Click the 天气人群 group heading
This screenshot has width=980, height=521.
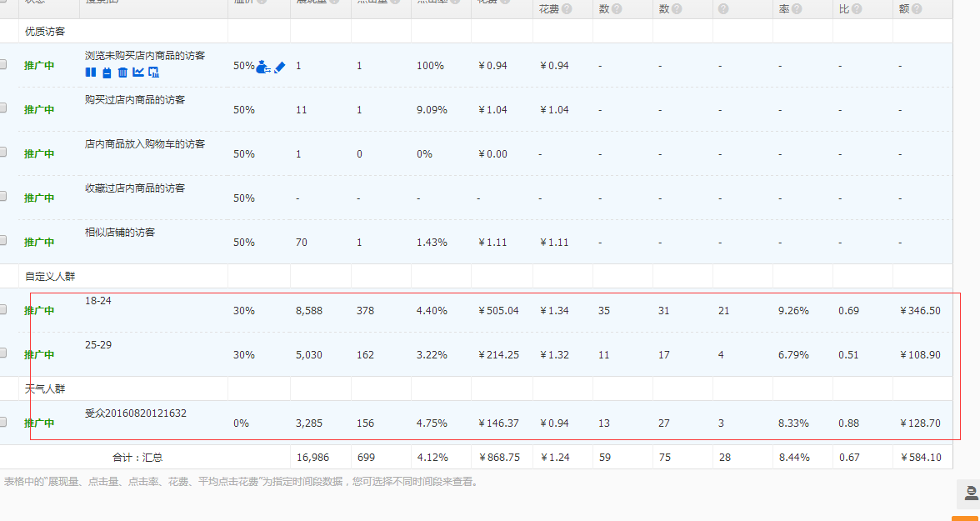tap(45, 388)
